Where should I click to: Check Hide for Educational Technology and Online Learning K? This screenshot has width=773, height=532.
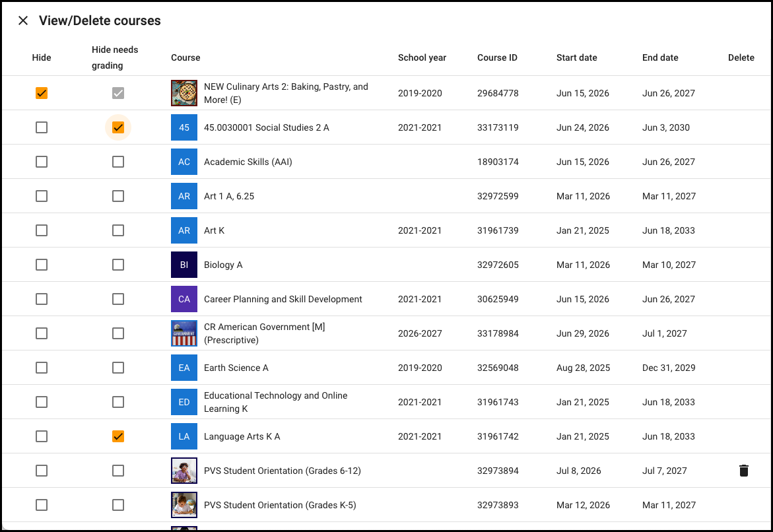42,403
